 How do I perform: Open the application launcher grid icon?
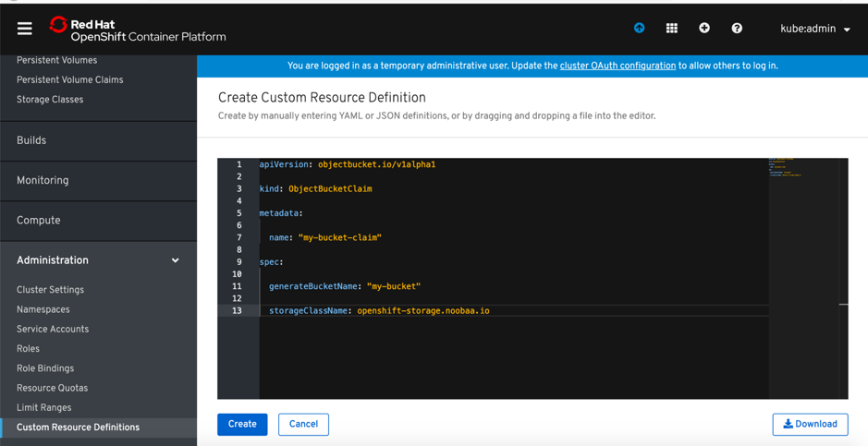[x=671, y=28]
